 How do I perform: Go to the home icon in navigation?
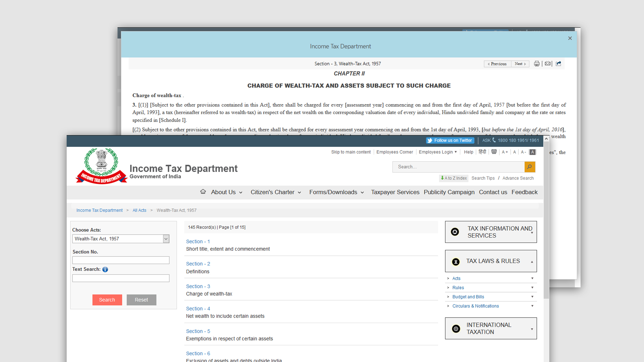click(203, 192)
